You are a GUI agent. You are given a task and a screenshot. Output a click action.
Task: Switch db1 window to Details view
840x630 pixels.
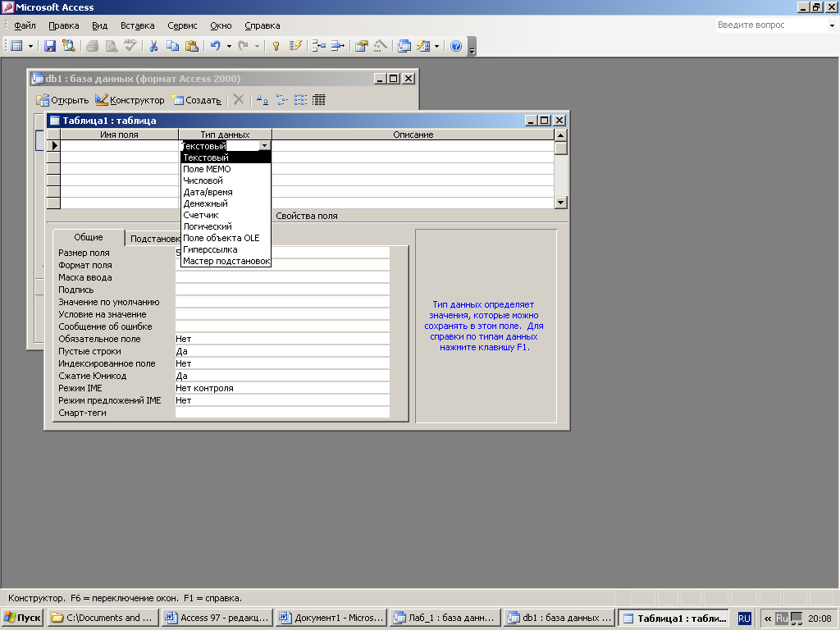click(x=319, y=100)
